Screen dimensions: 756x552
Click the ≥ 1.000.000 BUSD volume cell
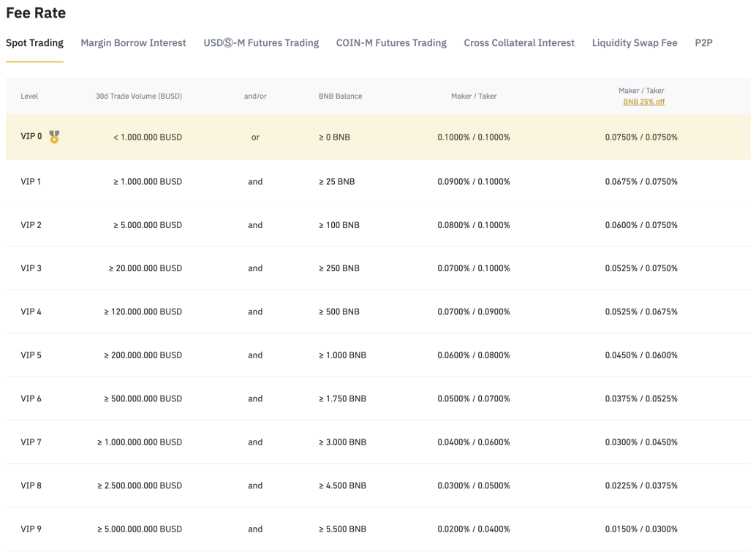148,182
